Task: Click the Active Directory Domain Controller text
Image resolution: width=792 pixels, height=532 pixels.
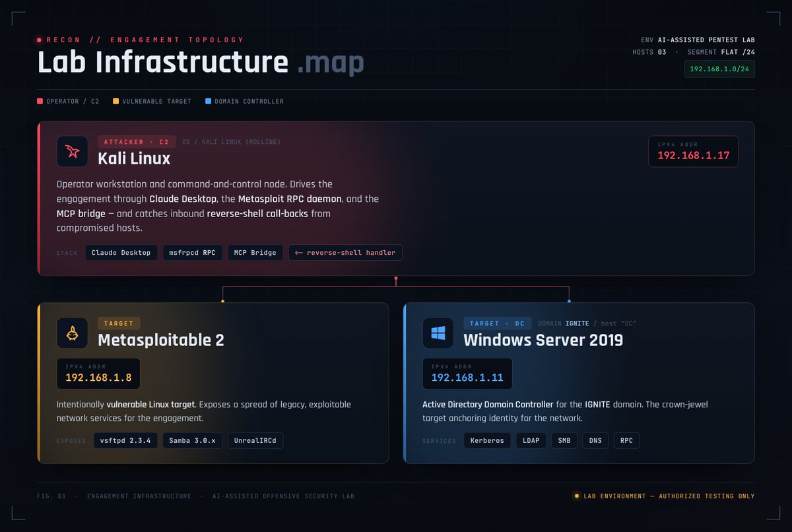Action: (488, 404)
